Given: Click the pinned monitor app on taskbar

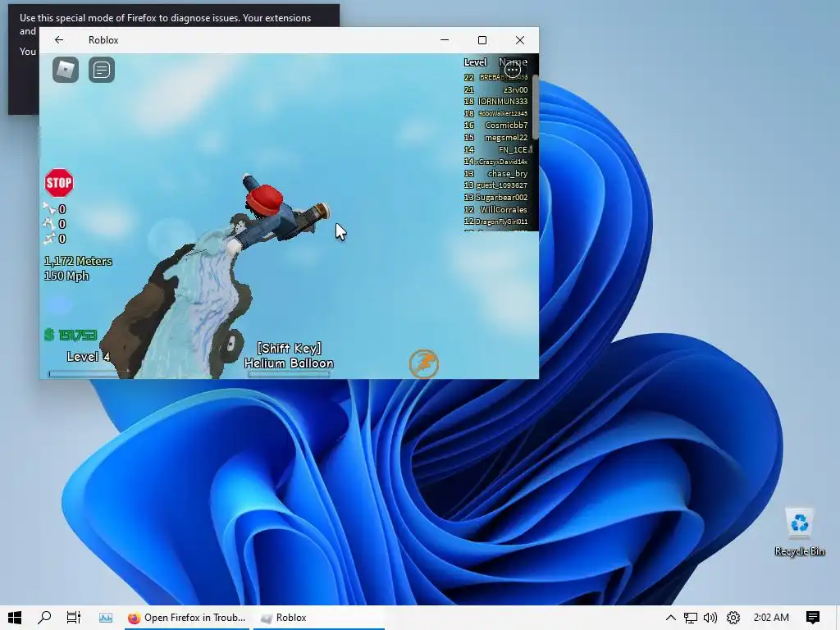Looking at the screenshot, I should (106, 618).
